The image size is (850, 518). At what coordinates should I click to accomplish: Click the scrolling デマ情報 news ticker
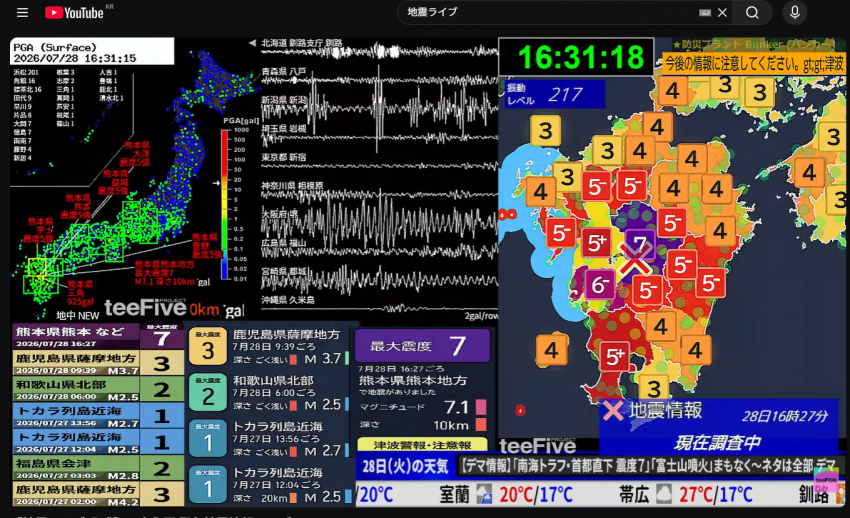(648, 465)
